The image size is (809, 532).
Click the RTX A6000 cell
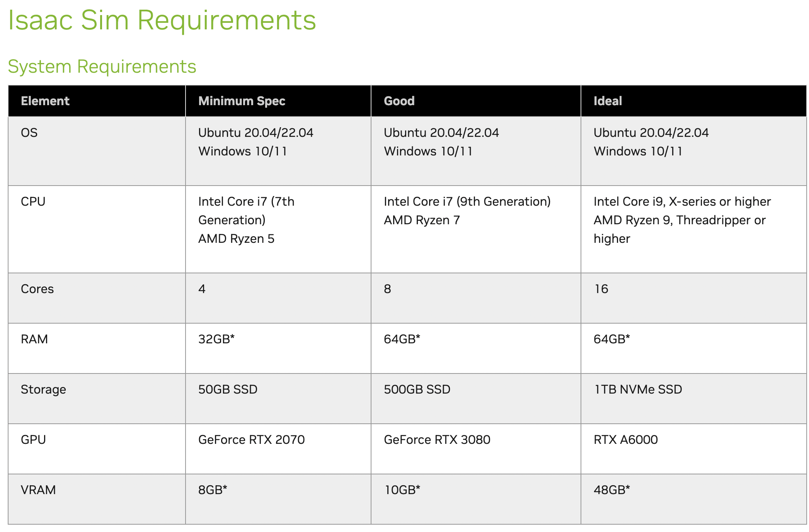coord(625,440)
